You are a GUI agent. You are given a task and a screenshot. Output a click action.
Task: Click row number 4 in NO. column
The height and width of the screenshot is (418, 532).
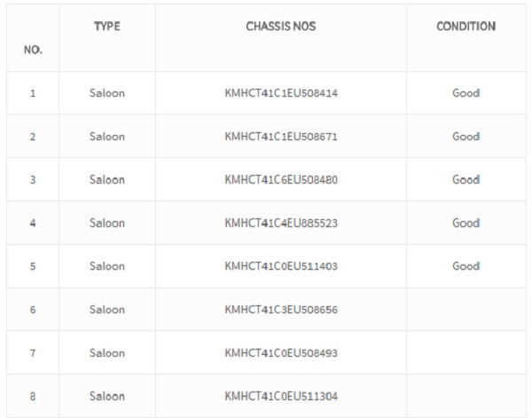click(x=33, y=223)
